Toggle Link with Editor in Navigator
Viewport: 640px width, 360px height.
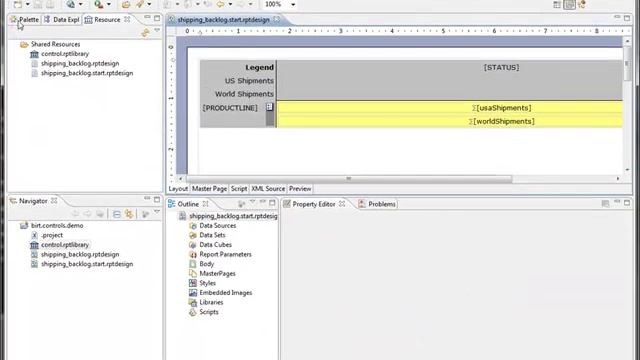[129, 214]
